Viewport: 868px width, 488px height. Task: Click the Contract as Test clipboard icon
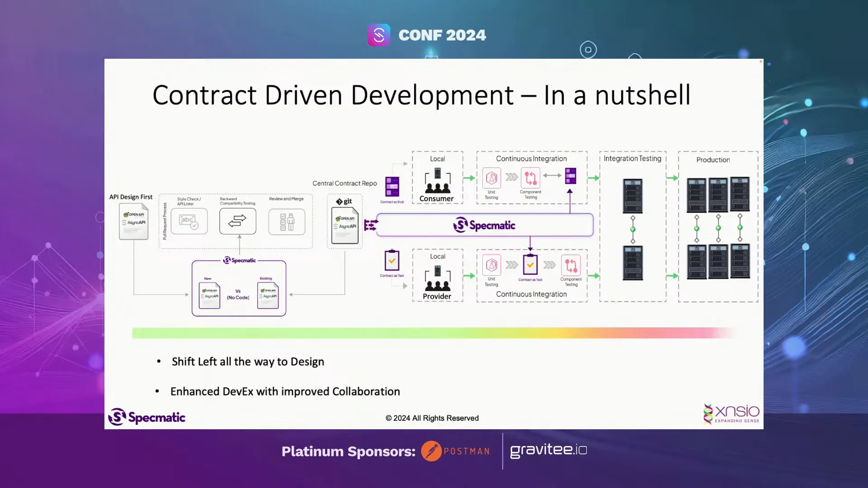click(392, 260)
